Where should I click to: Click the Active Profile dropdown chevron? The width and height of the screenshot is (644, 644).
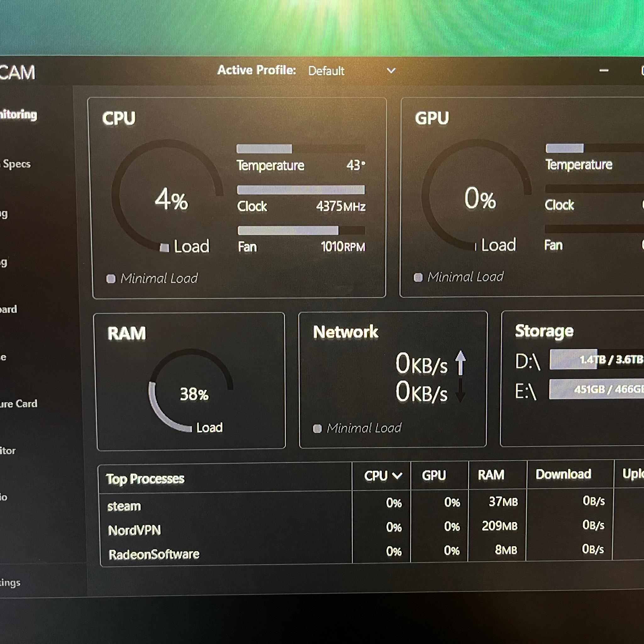coord(391,71)
